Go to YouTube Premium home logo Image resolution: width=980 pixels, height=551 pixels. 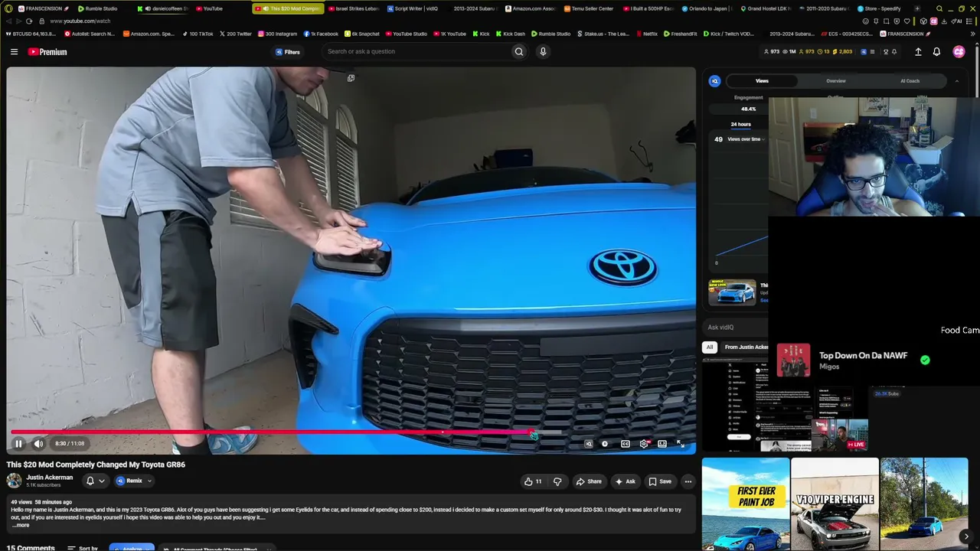47,52
